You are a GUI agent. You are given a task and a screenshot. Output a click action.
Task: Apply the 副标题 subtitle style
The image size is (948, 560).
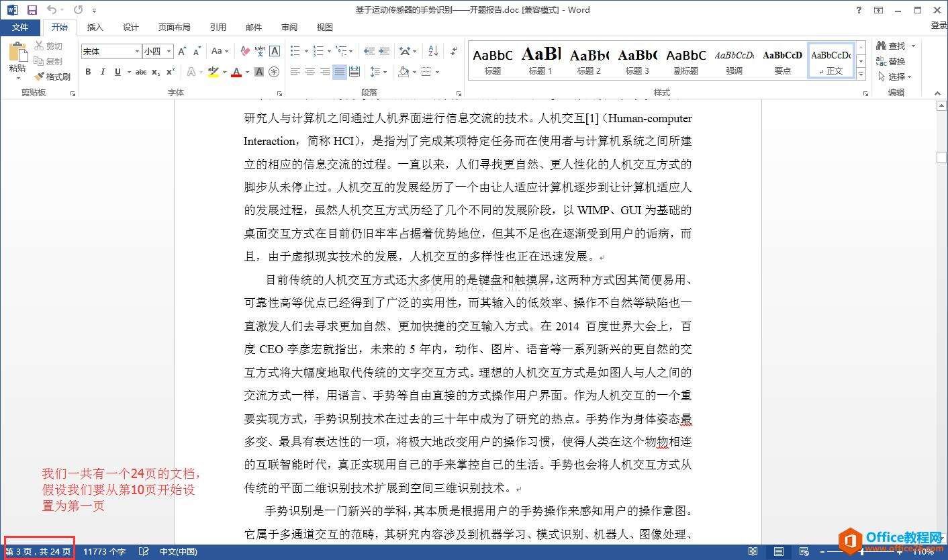685,60
